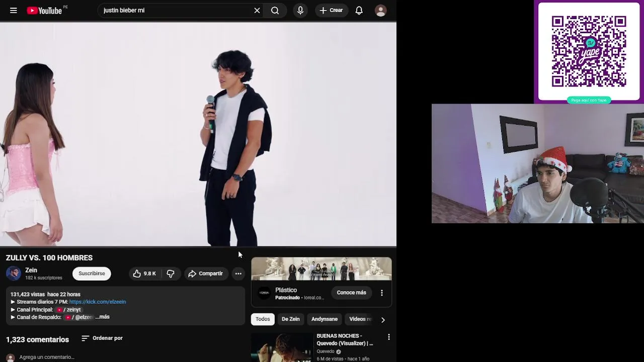Like the video with 9.8 K

click(144, 274)
